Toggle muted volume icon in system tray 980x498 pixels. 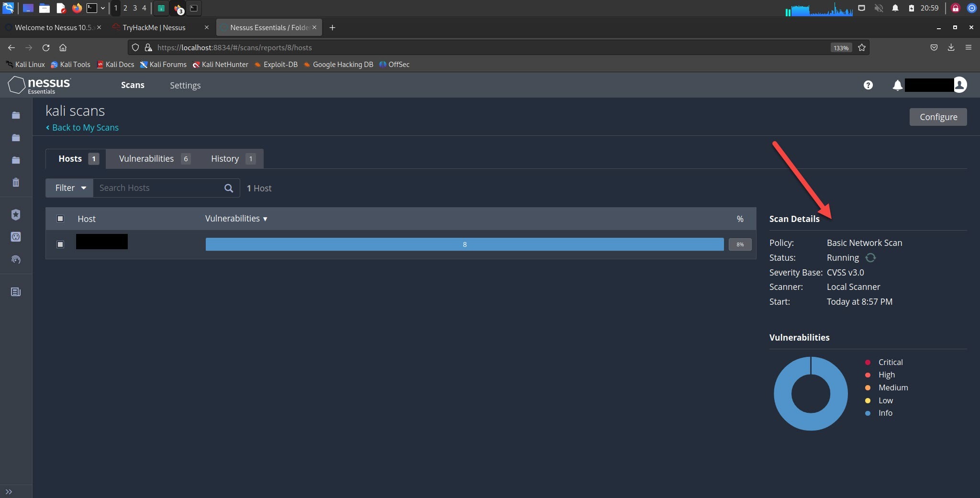tap(879, 8)
